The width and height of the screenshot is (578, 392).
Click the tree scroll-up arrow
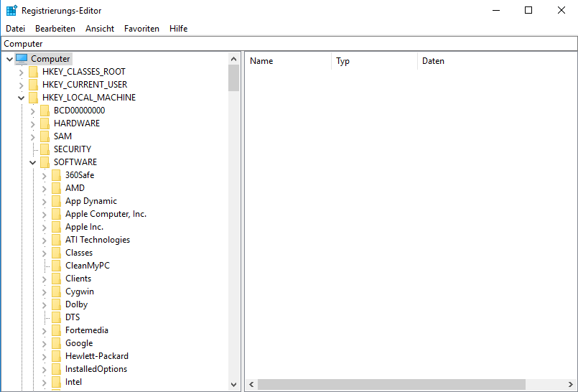click(x=233, y=59)
